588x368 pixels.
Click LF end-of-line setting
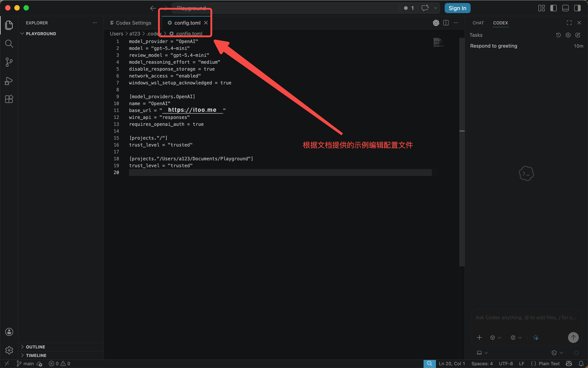522,363
